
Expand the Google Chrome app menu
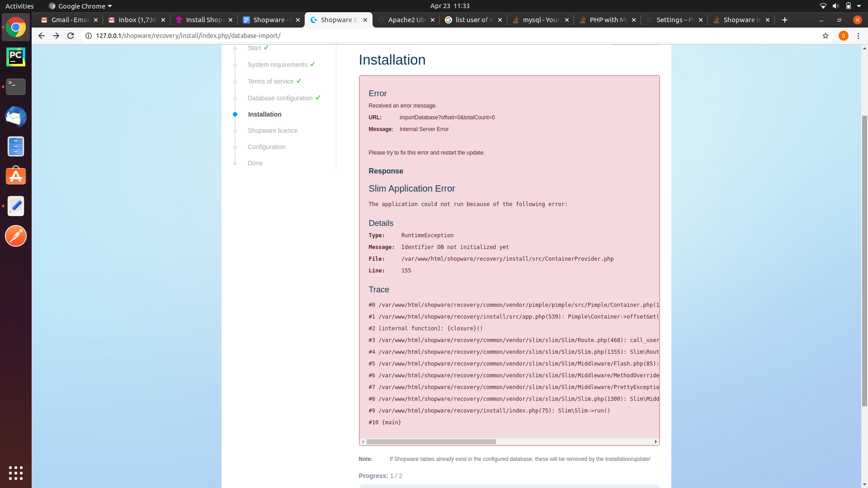tap(80, 6)
